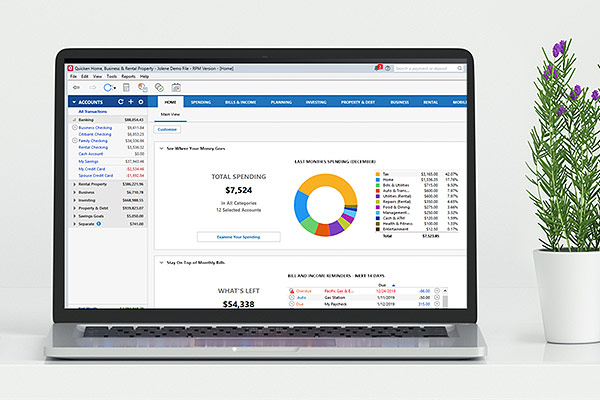Screen dimensions: 600x400
Task: Open the File menu
Action: tap(73, 77)
